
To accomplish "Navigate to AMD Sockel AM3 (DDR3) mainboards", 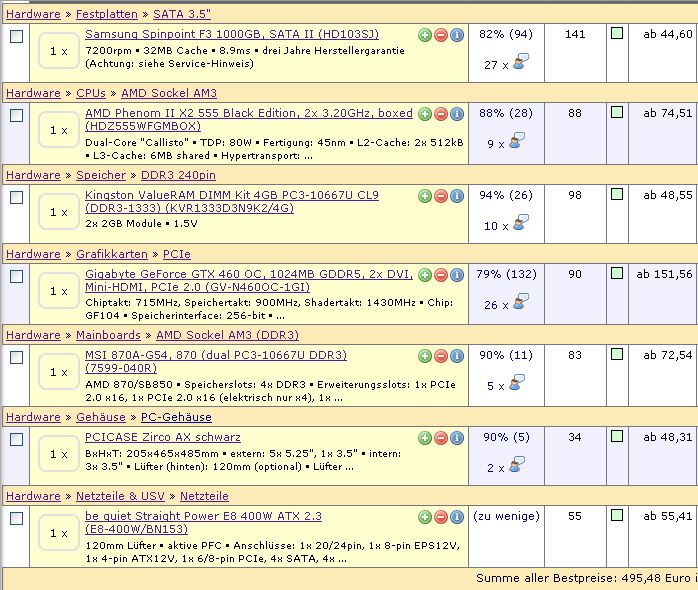I will pos(227,335).
